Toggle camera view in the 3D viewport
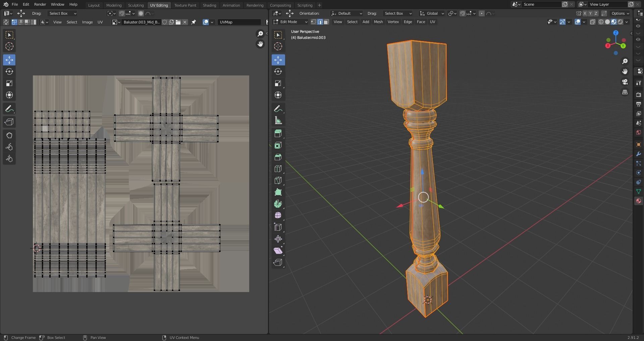 click(625, 82)
